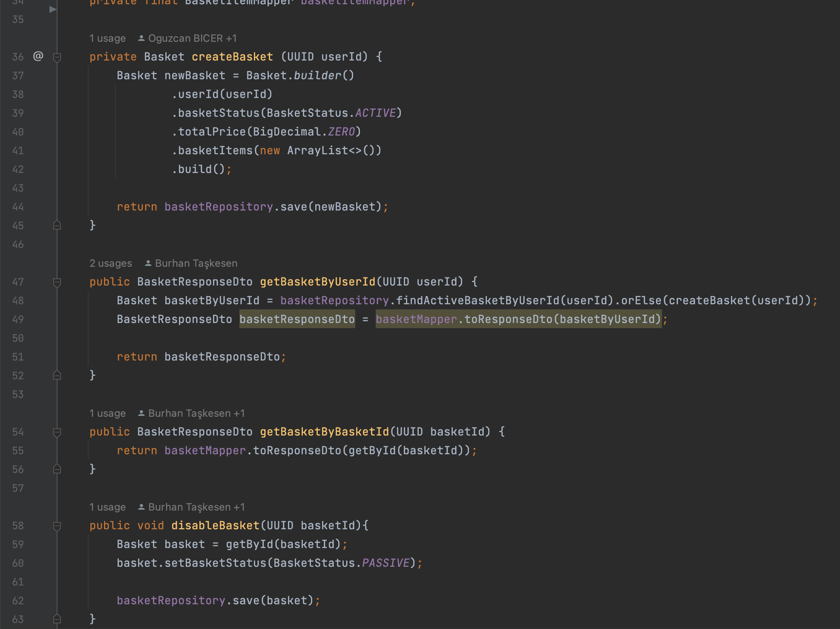Open the '1 usage' hint above createBasket
The width and height of the screenshot is (840, 629).
pos(107,38)
